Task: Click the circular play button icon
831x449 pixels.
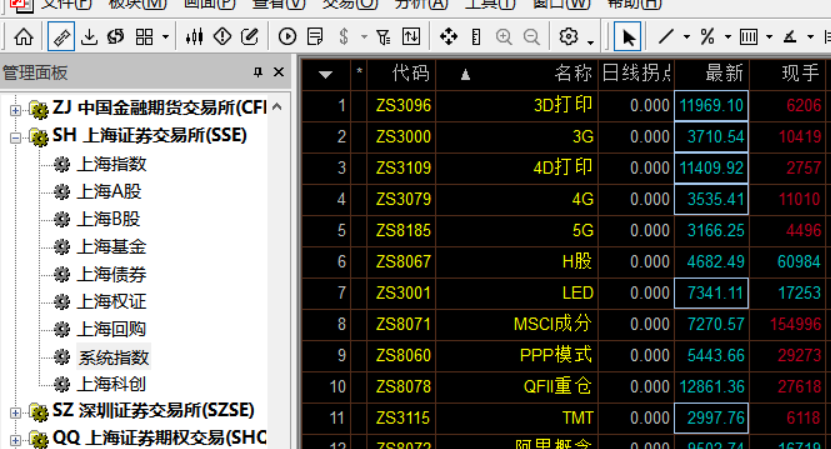Action: [x=287, y=37]
